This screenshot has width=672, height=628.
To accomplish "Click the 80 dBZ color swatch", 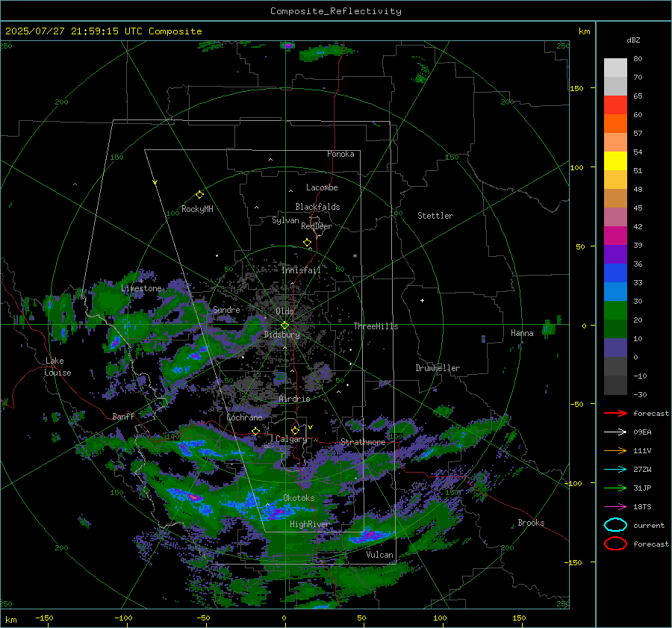I will coord(615,67).
